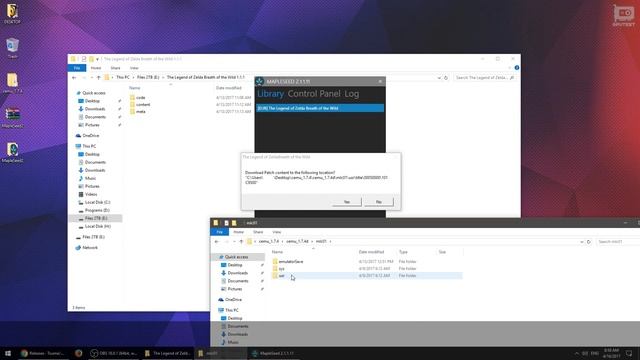The height and width of the screenshot is (360, 640).
Task: Go up one folder level in the mlc01 window
Action: pyautogui.click(x=241, y=242)
